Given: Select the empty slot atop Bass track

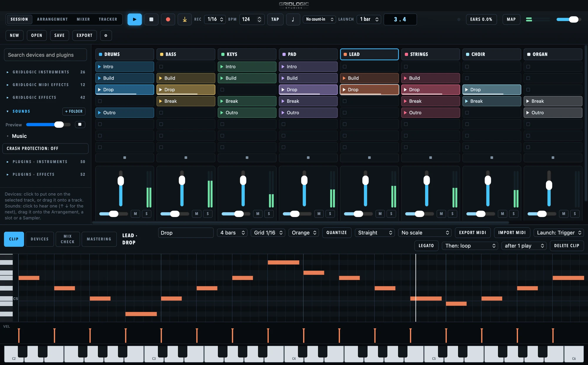Looking at the screenshot, I should coord(186,67).
